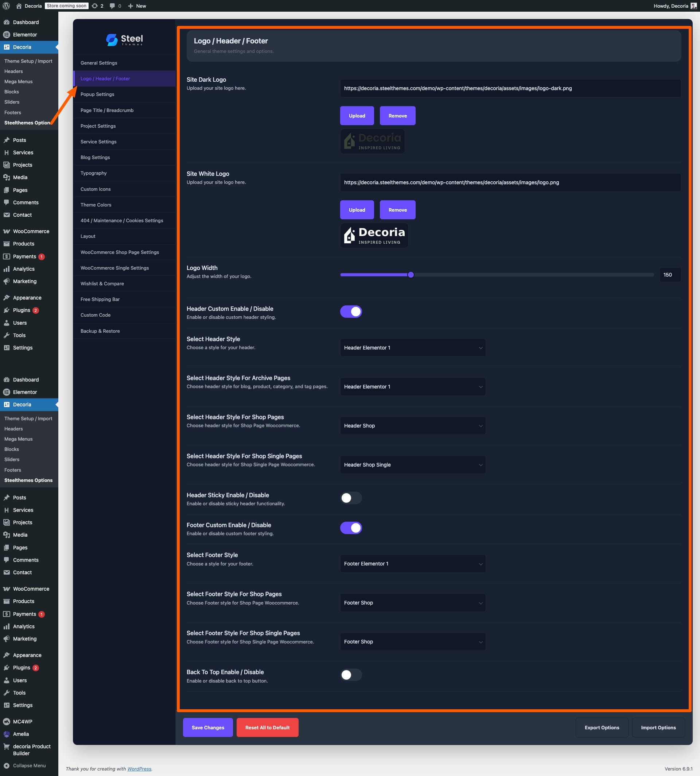Click the Amelia icon in sidebar

(7, 734)
